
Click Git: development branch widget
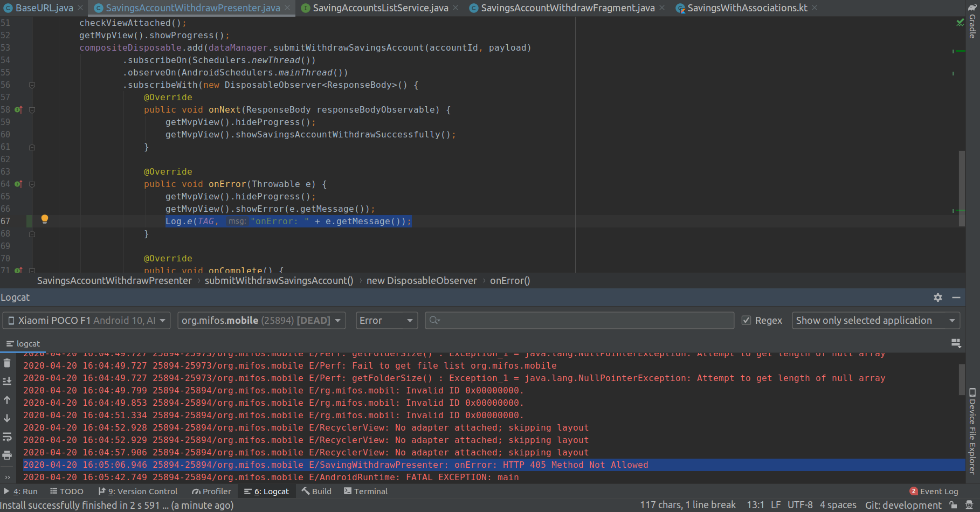pyautogui.click(x=903, y=505)
